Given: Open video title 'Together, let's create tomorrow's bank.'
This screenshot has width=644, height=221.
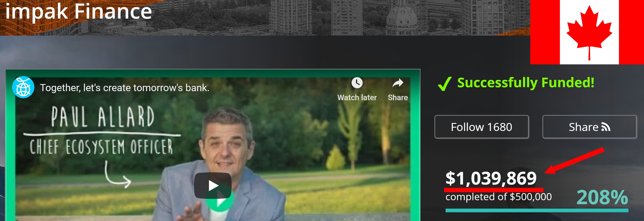Looking at the screenshot, I should coord(125,88).
